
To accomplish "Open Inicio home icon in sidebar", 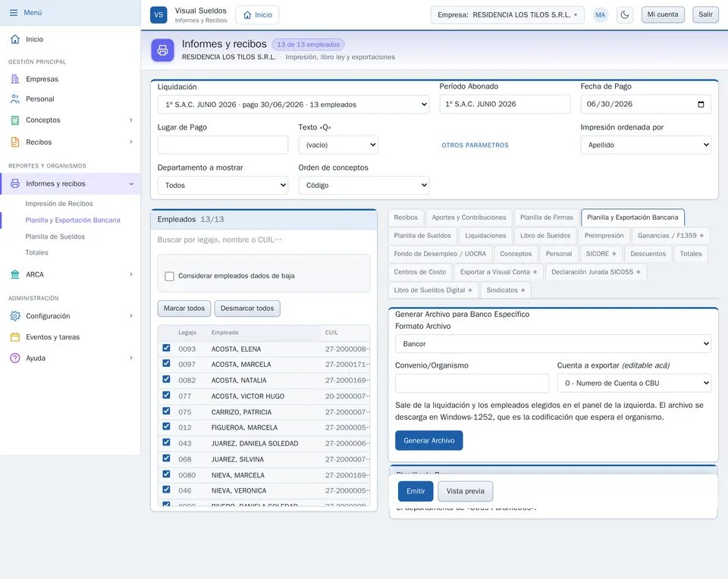I will click(15, 39).
